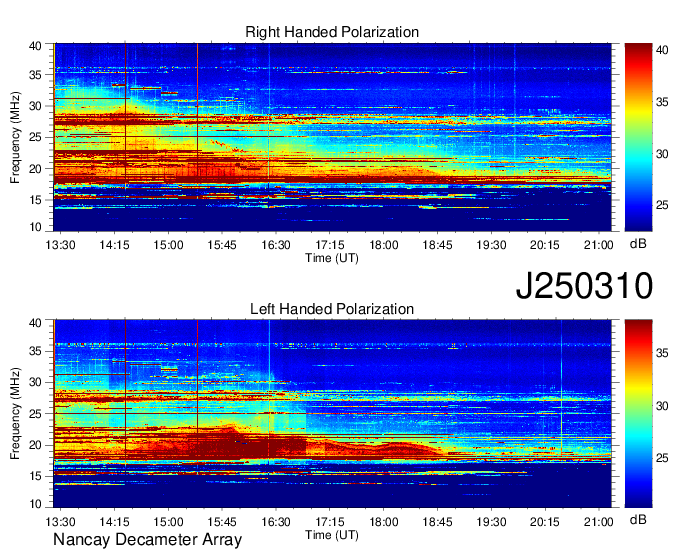This screenshot has height=552, width=680.
Task: Click the 'Right Handed Polarization' plot title
Action: point(332,32)
